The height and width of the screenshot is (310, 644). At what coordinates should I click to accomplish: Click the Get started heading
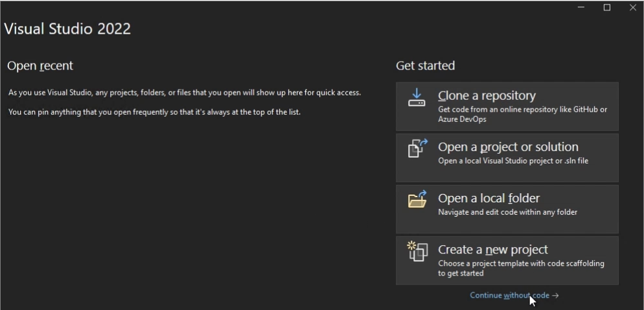click(425, 66)
